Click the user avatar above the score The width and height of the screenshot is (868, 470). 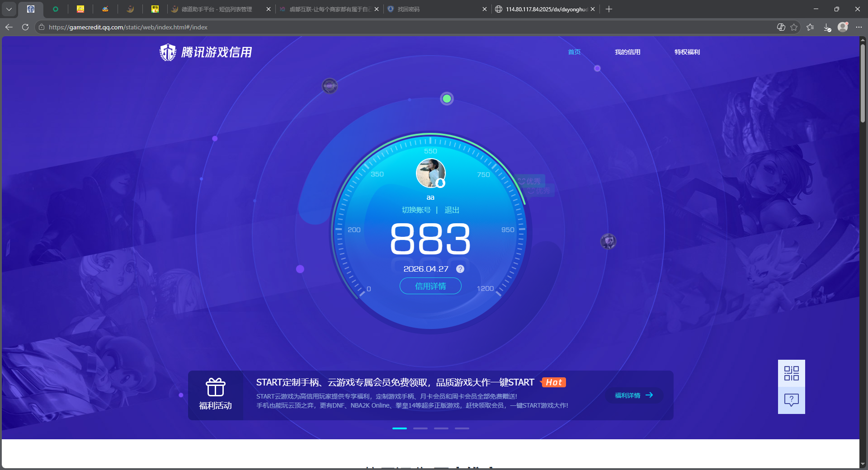430,173
